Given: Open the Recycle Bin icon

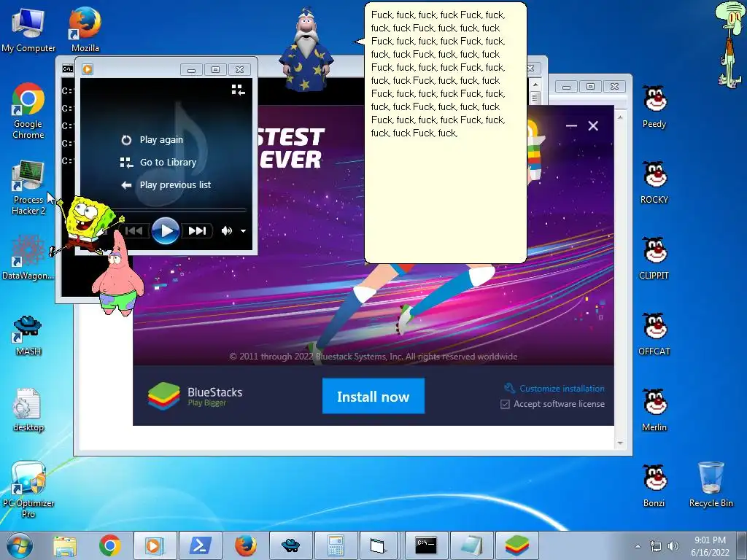Looking at the screenshot, I should pyautogui.click(x=711, y=484).
